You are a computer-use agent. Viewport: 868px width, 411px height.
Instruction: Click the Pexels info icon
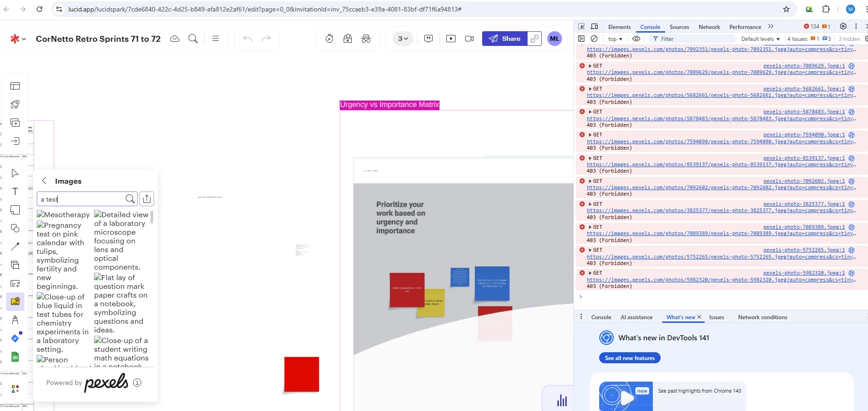pos(137,383)
